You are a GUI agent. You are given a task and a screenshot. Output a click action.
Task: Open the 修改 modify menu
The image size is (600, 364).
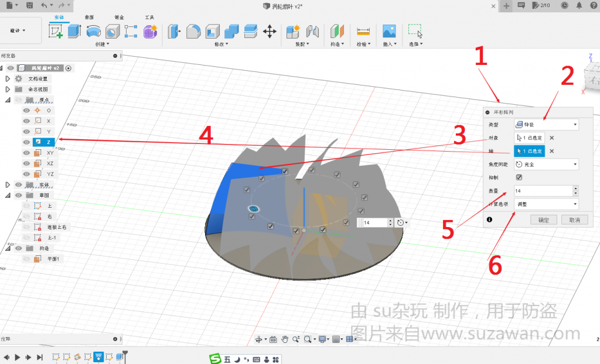[x=221, y=44]
